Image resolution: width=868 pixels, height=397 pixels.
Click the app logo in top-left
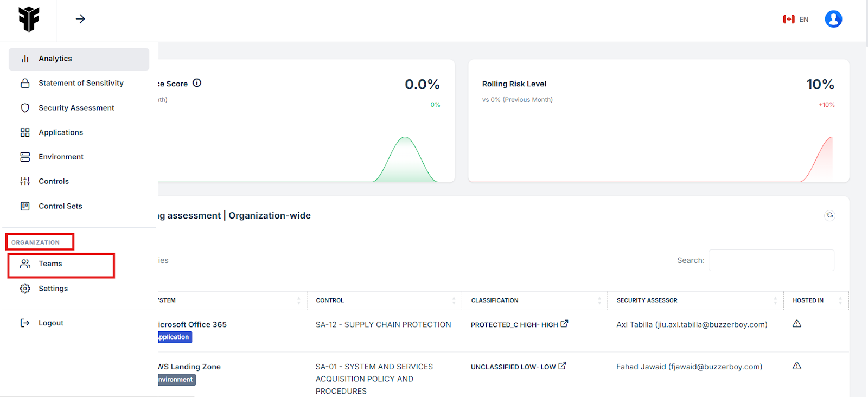29,19
